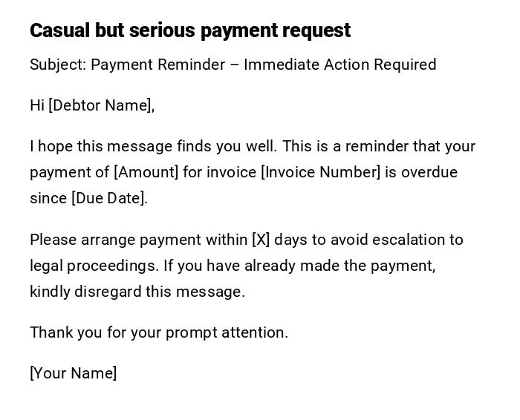Select the [Invoice Number] placeholder
520x420 pixels.
(x=320, y=172)
